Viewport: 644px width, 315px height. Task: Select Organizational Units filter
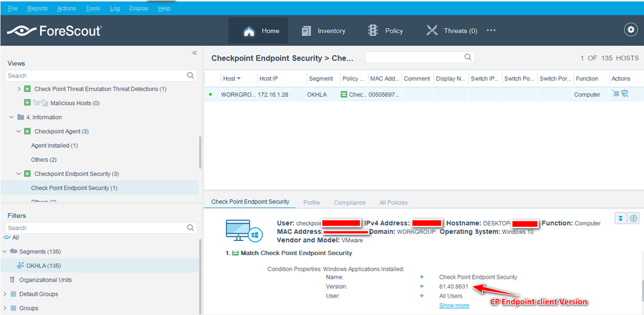[x=45, y=280]
